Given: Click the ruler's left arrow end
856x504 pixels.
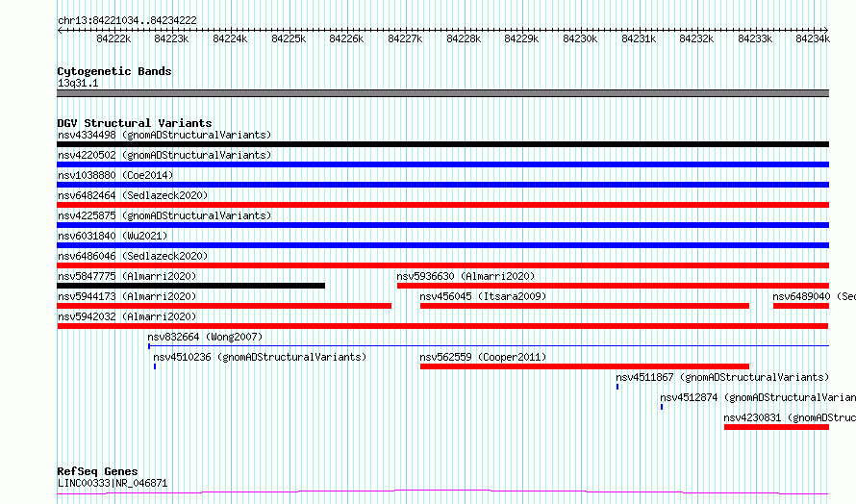Looking at the screenshot, I should pos(60,31).
